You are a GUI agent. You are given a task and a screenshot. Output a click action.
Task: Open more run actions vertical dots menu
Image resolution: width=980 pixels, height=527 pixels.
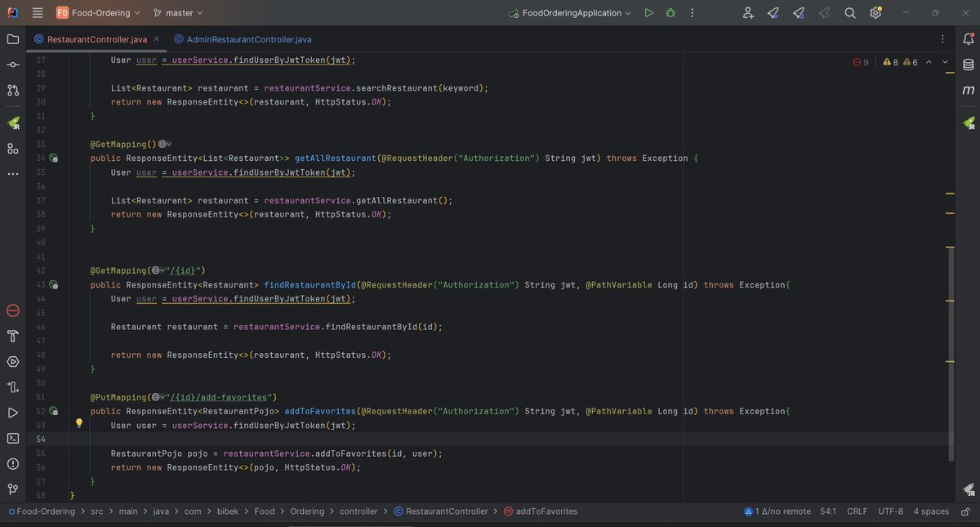(693, 13)
